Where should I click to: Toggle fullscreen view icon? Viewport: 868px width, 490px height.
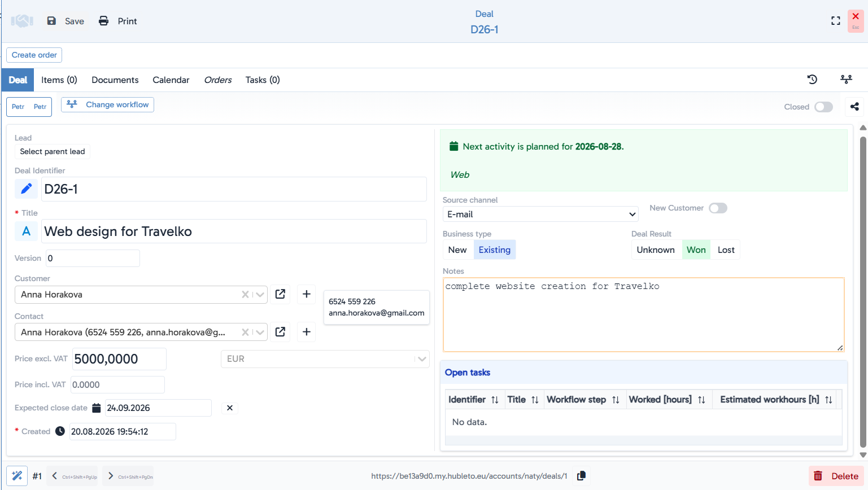[836, 21]
